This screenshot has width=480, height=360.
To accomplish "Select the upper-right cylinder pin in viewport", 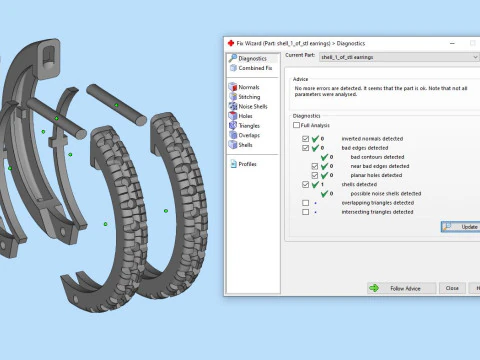I will point(116,105).
